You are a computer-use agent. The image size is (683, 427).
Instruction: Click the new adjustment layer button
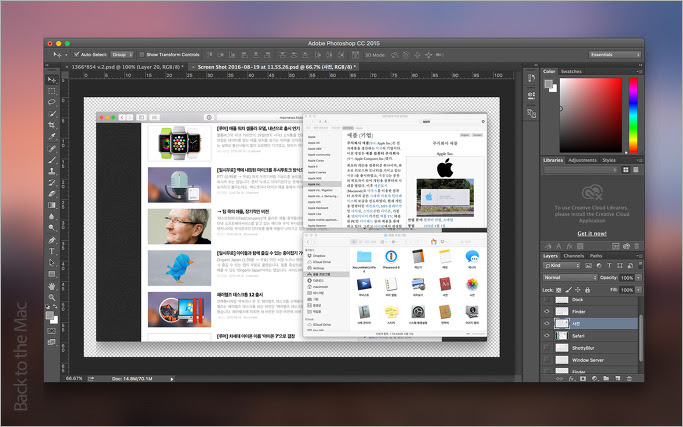(x=595, y=379)
